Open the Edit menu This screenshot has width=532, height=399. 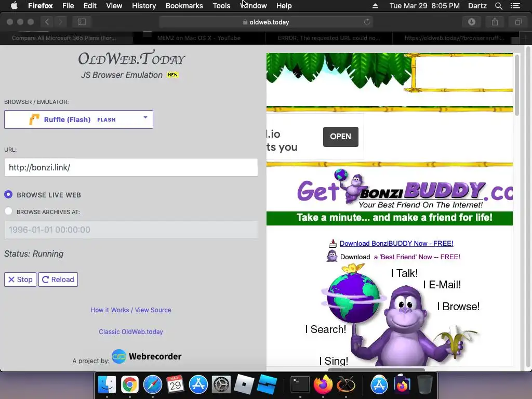click(x=90, y=6)
